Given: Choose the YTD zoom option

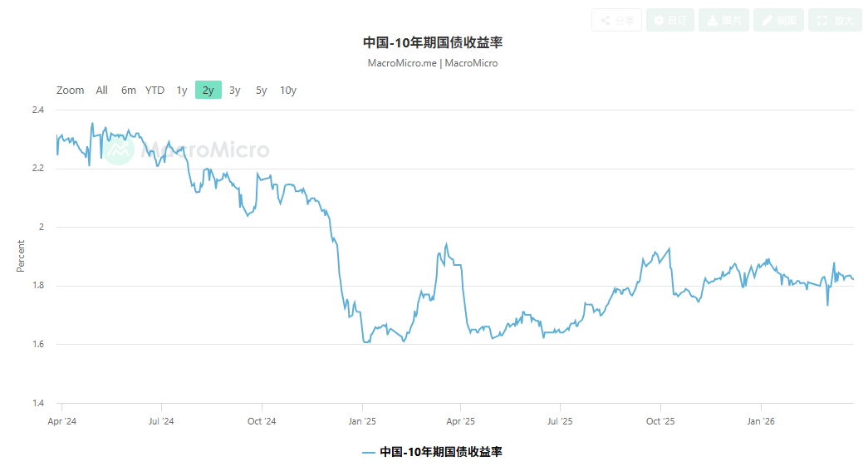Looking at the screenshot, I should click(155, 91).
